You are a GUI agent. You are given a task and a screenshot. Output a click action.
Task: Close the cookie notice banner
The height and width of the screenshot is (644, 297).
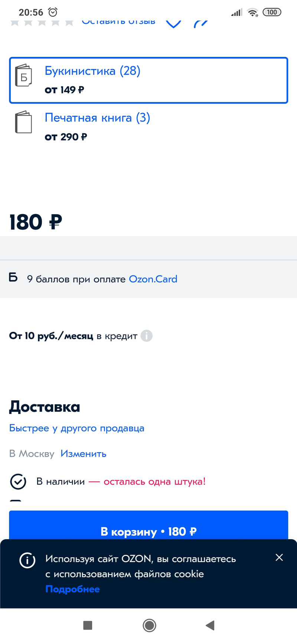click(279, 557)
